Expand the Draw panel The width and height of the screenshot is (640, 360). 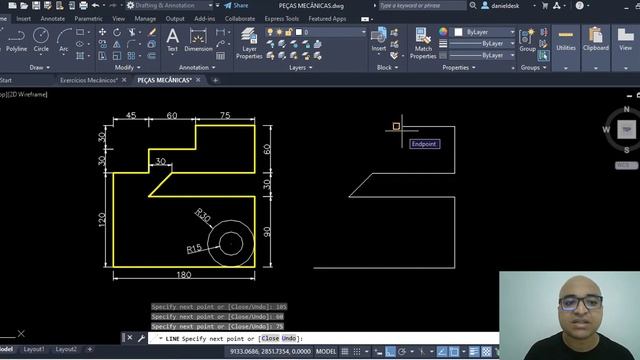(39, 67)
